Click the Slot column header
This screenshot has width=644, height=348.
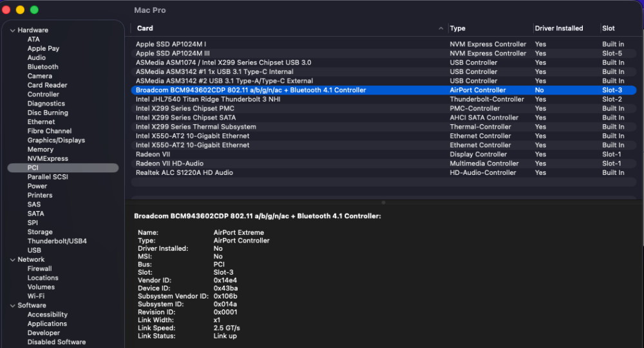coord(609,28)
